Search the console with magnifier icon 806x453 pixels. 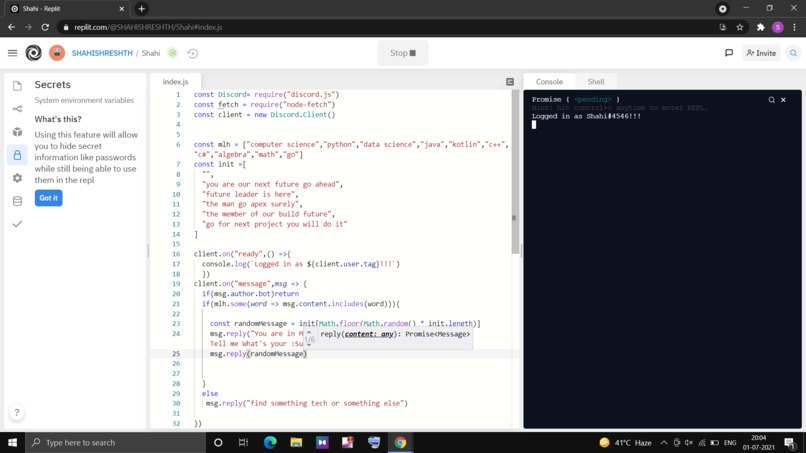(x=771, y=100)
